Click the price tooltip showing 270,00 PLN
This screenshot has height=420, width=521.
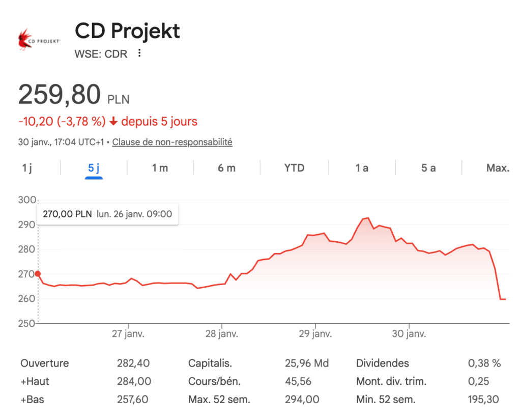point(107,214)
